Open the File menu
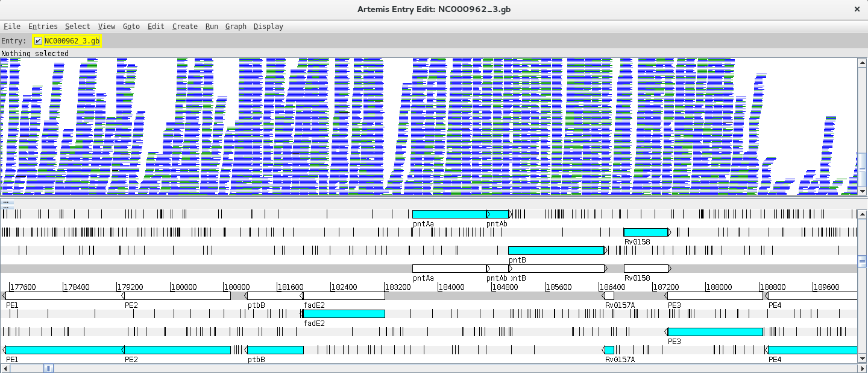868x373 pixels. pyautogui.click(x=12, y=27)
